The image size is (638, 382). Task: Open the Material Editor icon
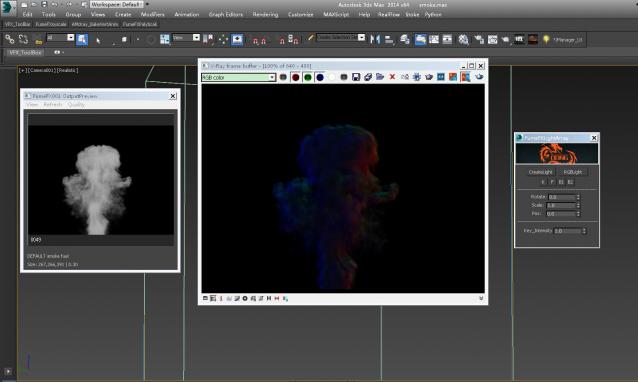point(463,39)
